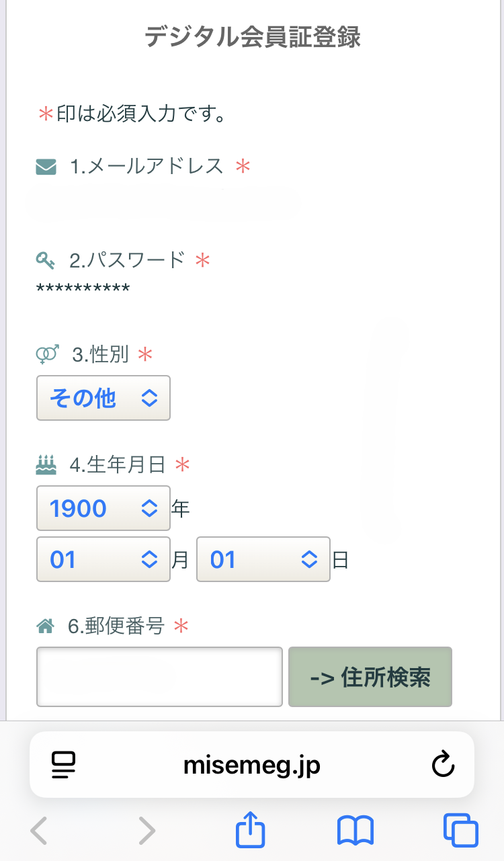Open the 性別 dropdown showing その他
This screenshot has height=861, width=504.
pos(103,399)
